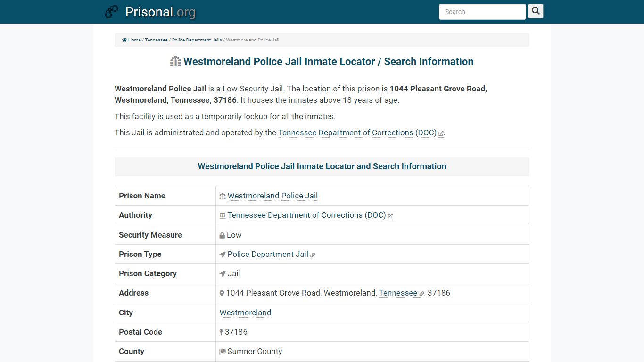This screenshot has height=362, width=644.
Task: Click the magnifier search button
Action: [x=536, y=11]
